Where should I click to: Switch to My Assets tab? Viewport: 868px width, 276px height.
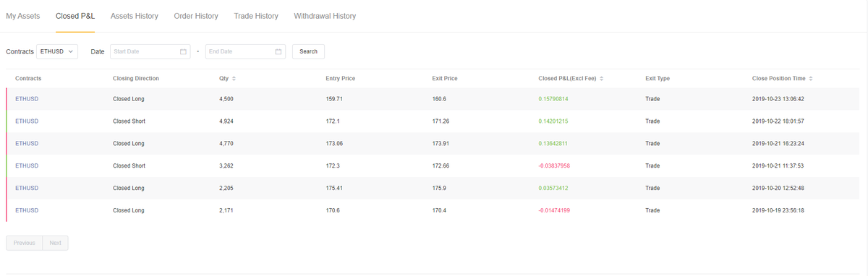pos(23,16)
